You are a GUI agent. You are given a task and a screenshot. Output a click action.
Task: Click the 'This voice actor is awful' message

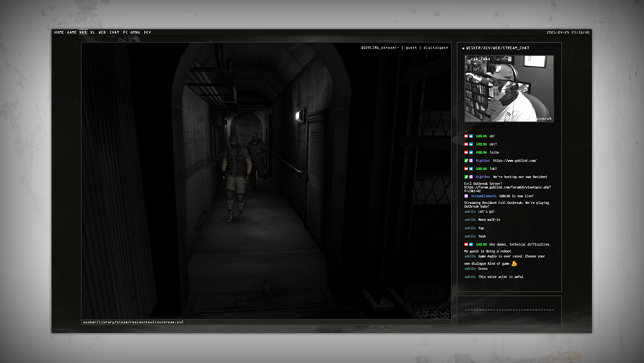click(501, 277)
